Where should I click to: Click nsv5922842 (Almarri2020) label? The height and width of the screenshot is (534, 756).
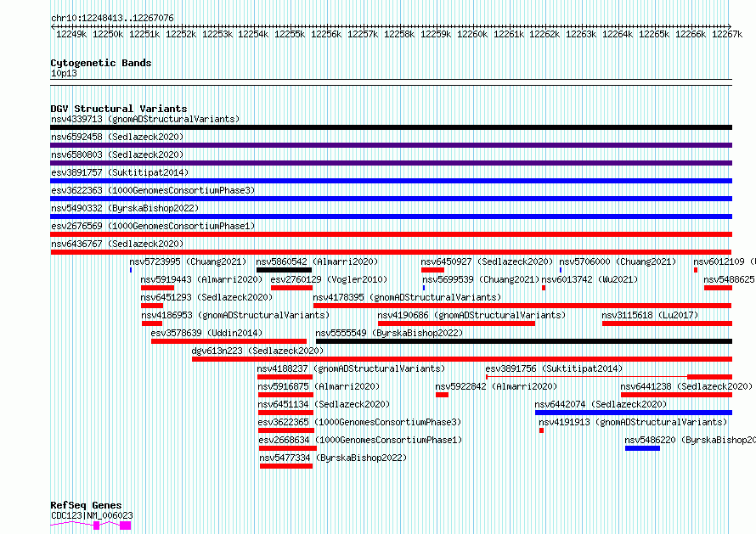tap(496, 386)
